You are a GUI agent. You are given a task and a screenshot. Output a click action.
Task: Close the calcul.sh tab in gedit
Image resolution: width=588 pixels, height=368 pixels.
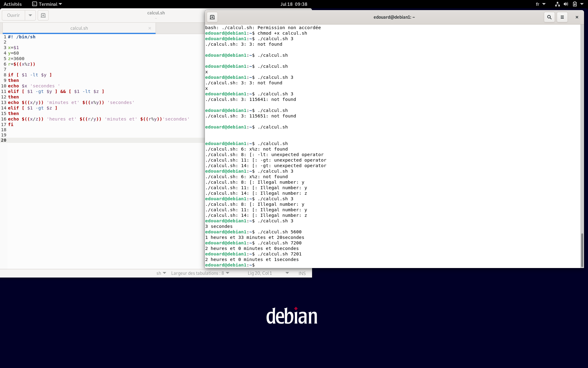150,28
